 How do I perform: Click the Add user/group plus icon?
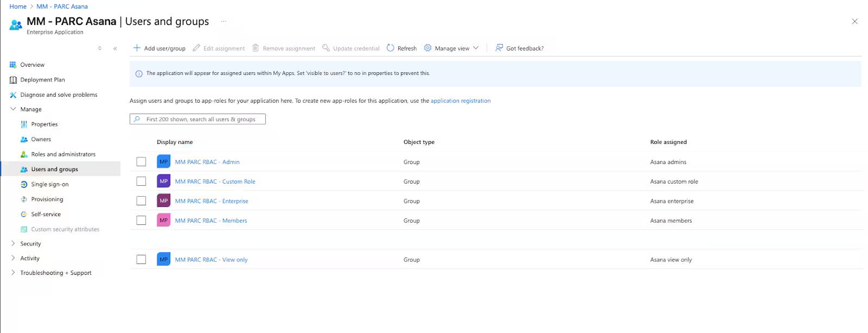pyautogui.click(x=137, y=48)
